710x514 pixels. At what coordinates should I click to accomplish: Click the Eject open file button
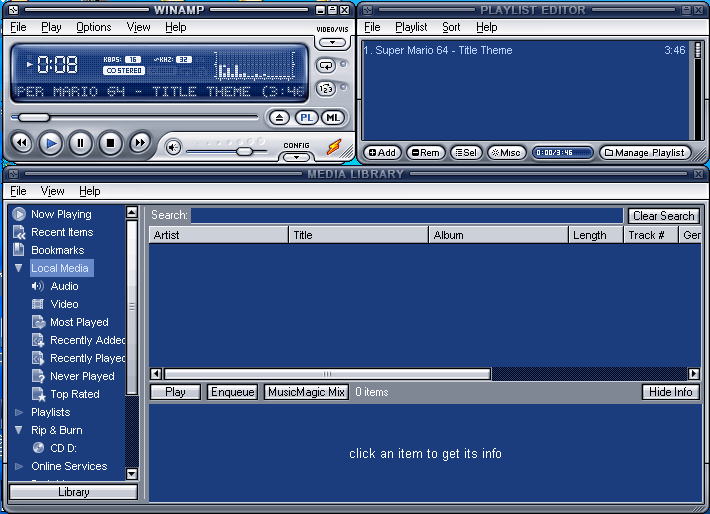(x=280, y=118)
